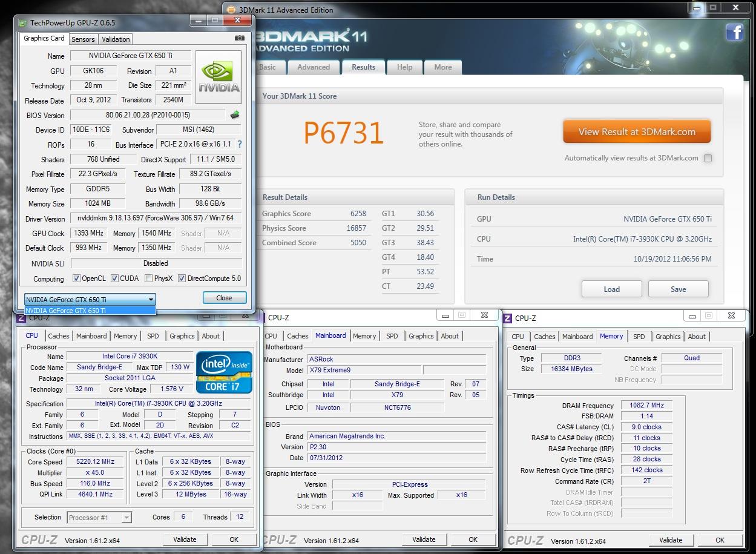Toggle the DirectCompute 5.0 checkbox
756x554 pixels.
tap(182, 279)
